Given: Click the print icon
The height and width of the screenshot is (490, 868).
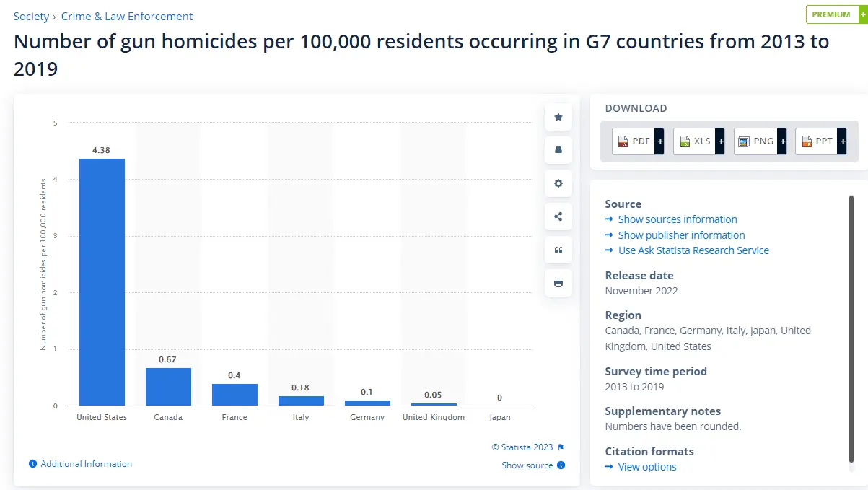Looking at the screenshot, I should point(558,283).
